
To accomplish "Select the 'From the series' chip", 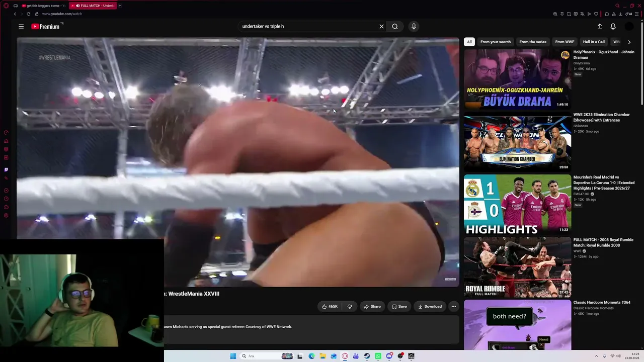I will pos(533,42).
